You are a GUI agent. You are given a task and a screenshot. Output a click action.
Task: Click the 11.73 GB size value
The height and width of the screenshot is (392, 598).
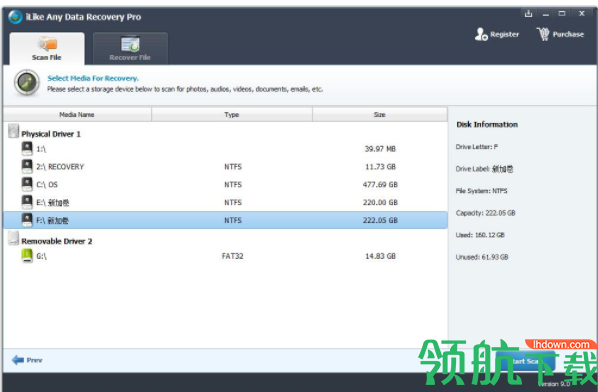[x=380, y=167]
